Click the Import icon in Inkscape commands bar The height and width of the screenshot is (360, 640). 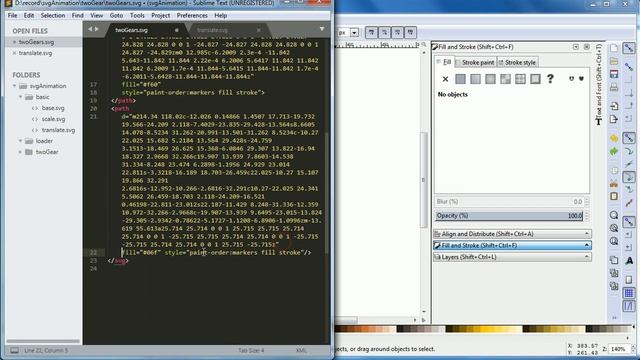[614, 106]
